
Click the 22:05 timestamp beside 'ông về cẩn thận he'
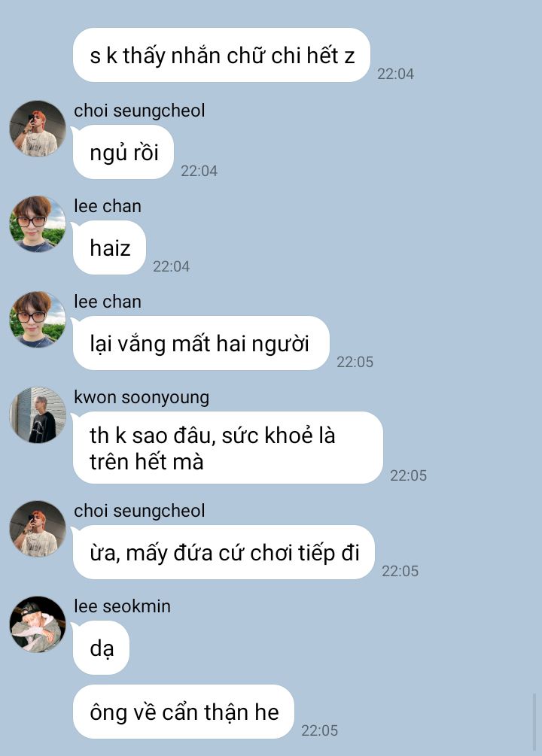[x=319, y=730]
